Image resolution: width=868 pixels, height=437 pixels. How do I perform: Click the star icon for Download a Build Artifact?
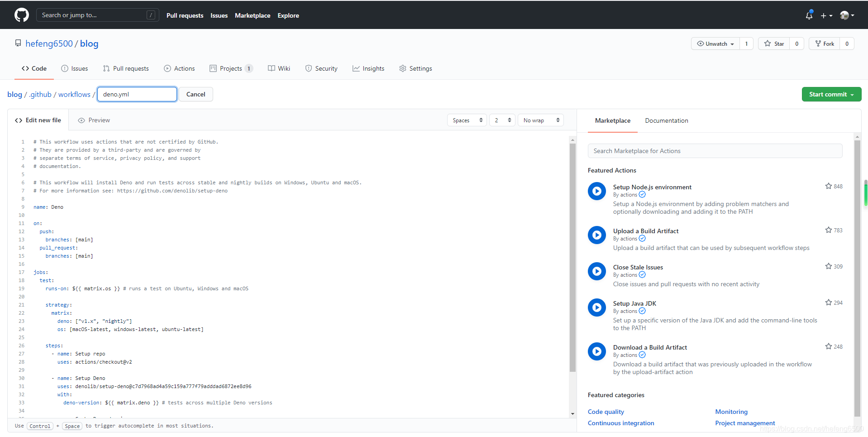click(829, 346)
